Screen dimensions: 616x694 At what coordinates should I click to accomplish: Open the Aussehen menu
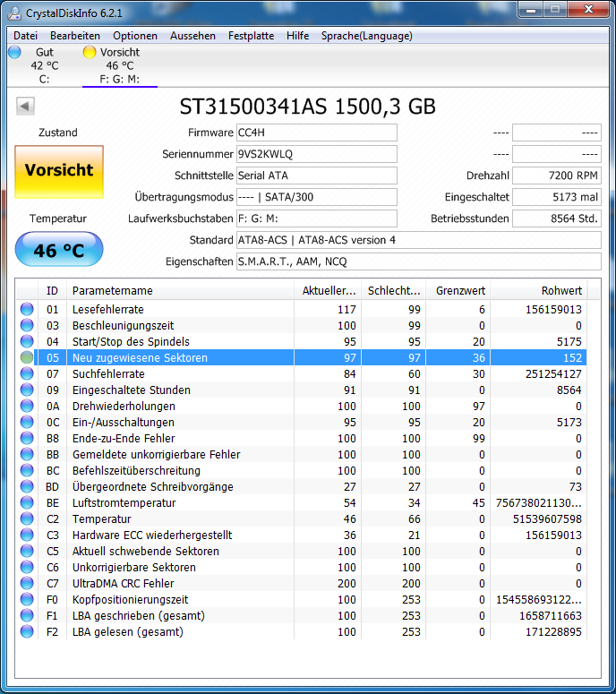tap(192, 36)
